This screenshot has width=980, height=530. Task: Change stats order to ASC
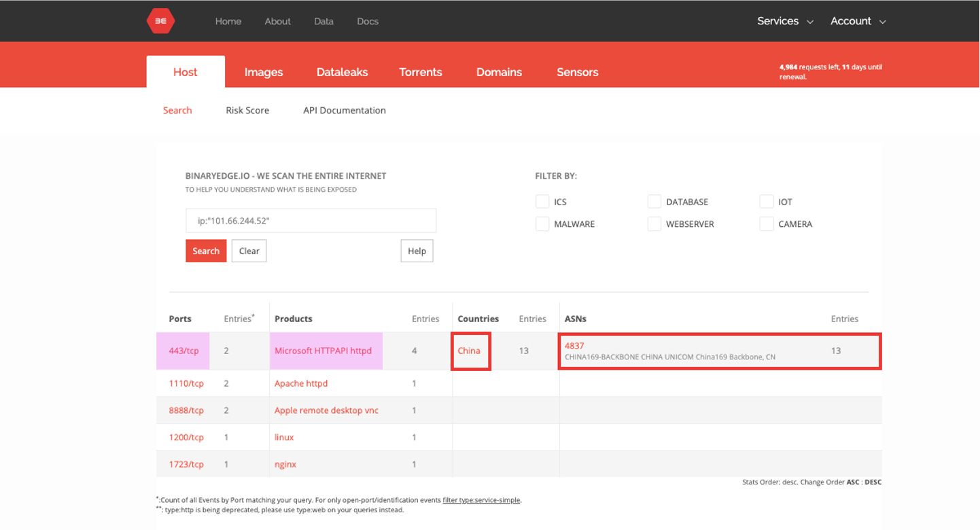click(x=852, y=482)
